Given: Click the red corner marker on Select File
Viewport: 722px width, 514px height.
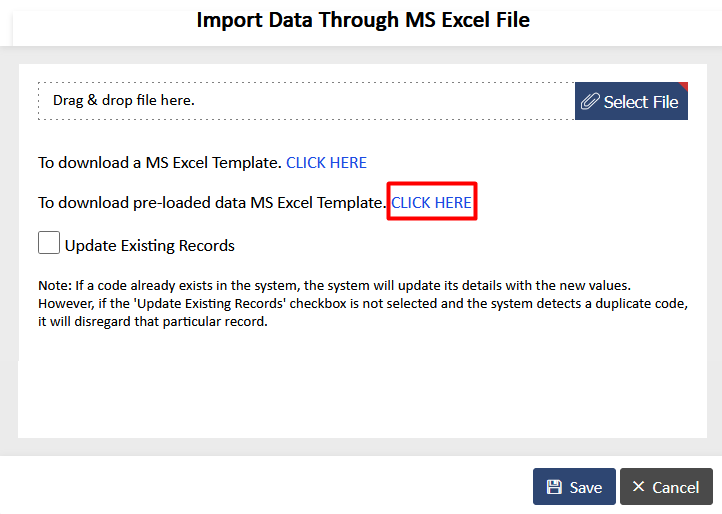Looking at the screenshot, I should pyautogui.click(x=683, y=87).
